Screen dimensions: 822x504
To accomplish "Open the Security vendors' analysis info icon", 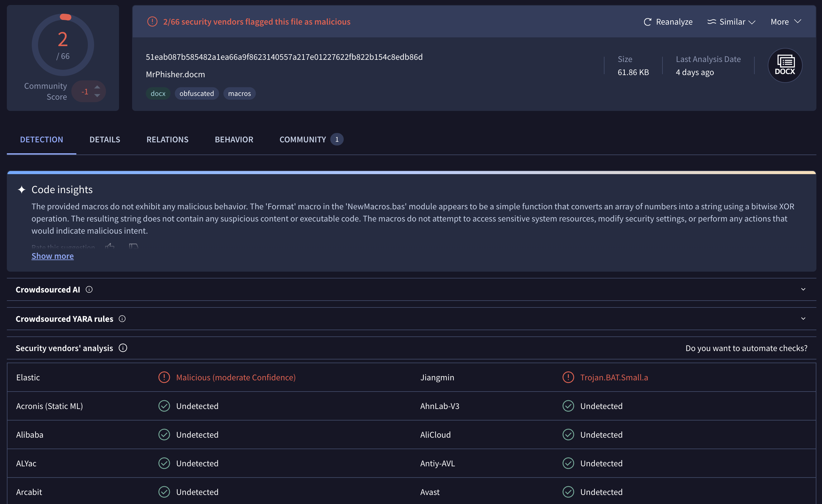I will coord(123,348).
